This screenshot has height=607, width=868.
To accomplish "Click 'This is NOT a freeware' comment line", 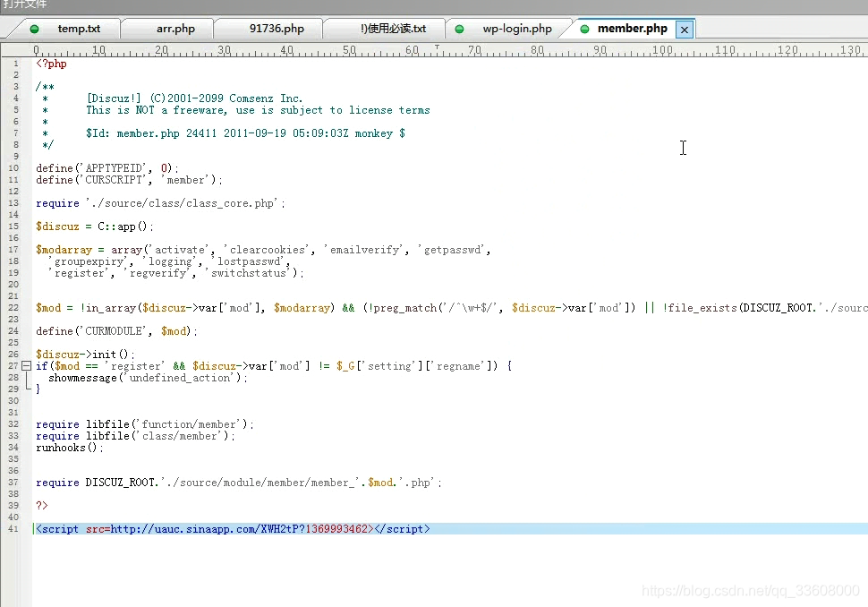I will [258, 110].
